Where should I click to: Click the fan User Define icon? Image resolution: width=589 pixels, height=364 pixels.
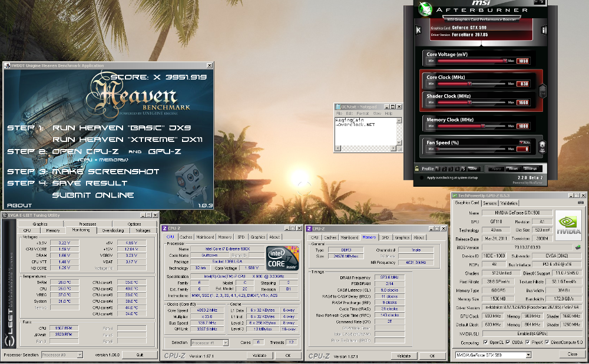[x=542, y=147]
